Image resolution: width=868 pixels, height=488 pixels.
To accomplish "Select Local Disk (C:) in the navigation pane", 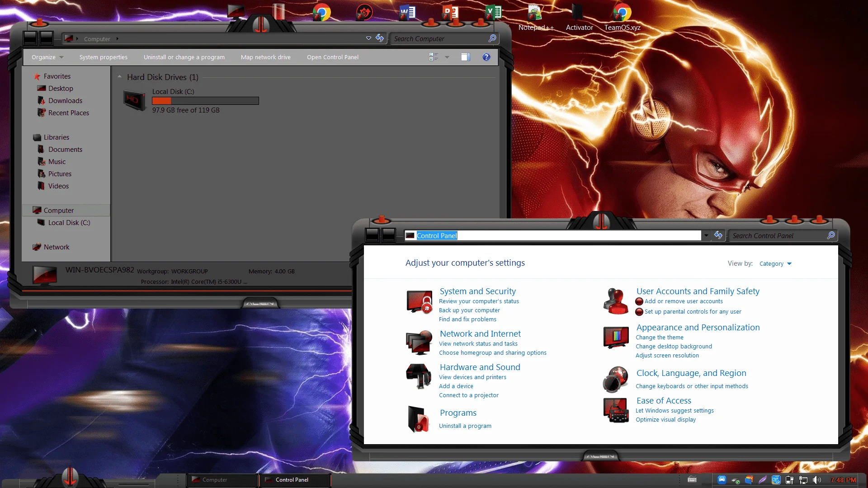I will pyautogui.click(x=69, y=222).
